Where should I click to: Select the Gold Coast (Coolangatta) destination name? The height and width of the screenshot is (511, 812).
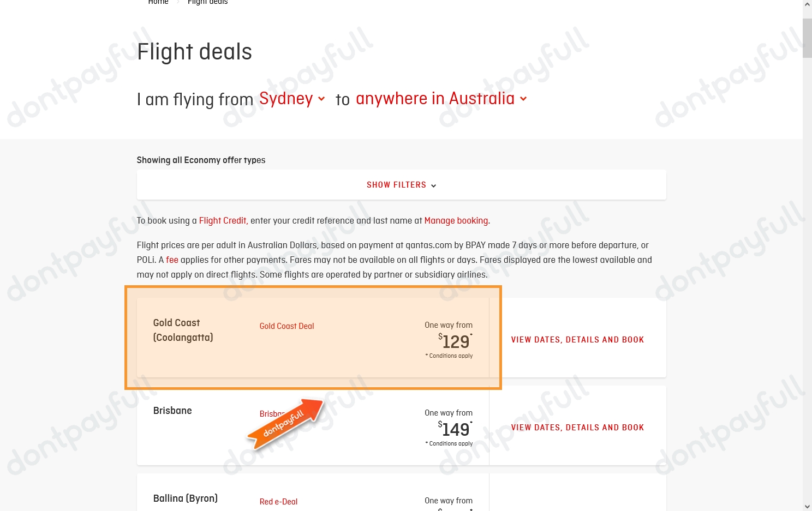[183, 330]
